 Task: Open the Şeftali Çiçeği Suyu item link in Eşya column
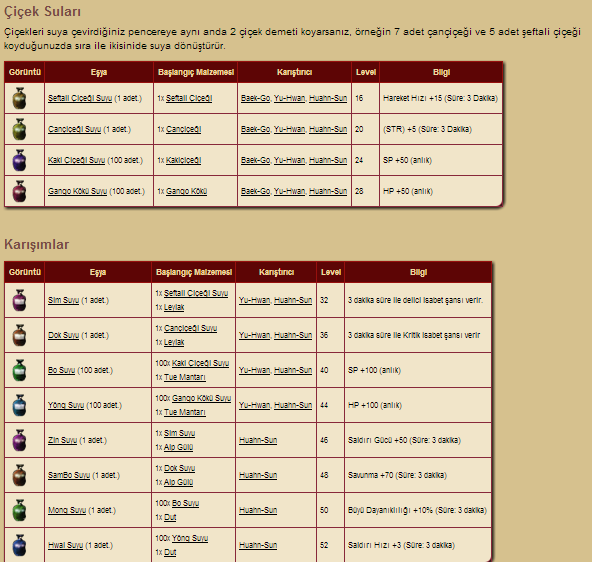click(x=80, y=98)
